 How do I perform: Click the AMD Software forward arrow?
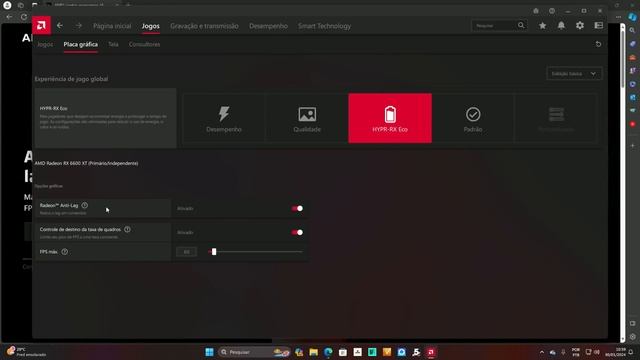[78, 26]
